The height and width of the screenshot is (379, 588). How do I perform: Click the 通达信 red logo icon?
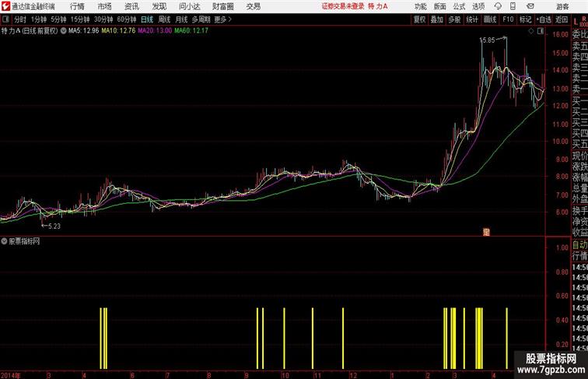(x=5, y=6)
